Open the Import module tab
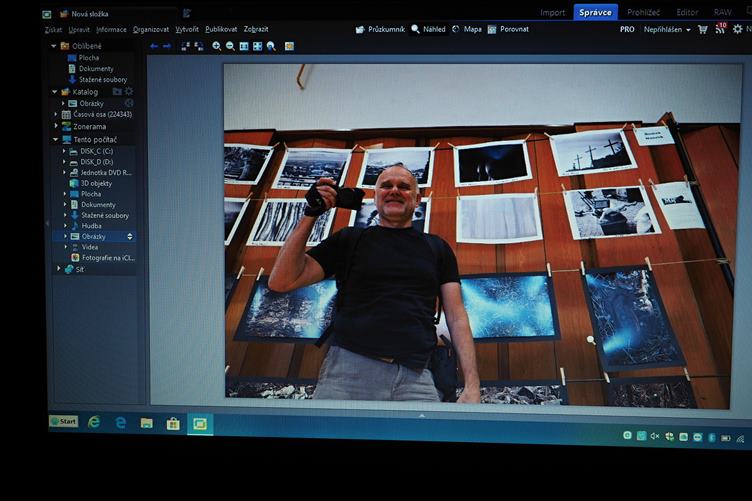The height and width of the screenshot is (501, 752). pyautogui.click(x=552, y=12)
